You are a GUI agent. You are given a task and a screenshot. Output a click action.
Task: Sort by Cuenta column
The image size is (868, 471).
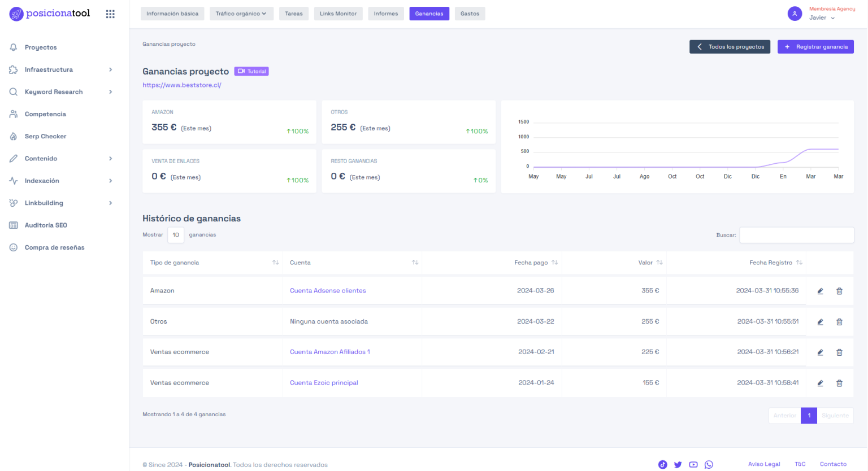[x=415, y=263]
